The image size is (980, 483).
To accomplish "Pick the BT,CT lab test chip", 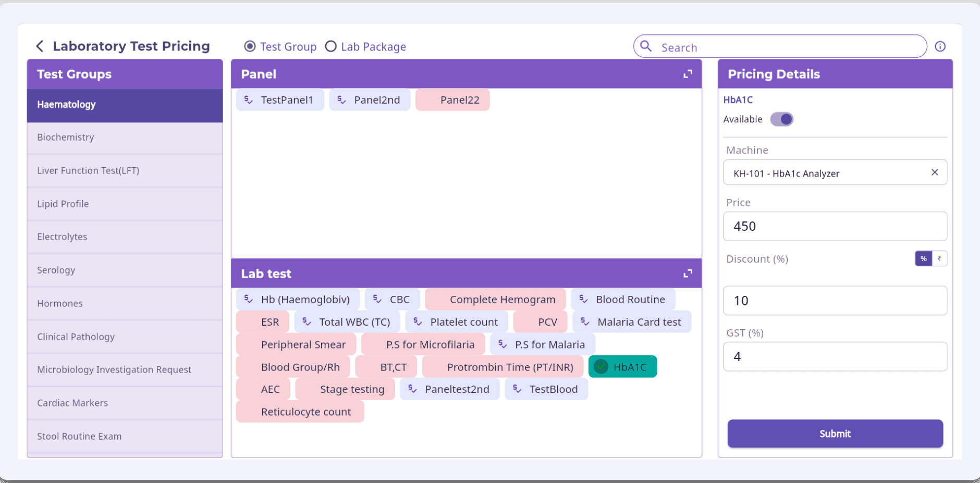I will 386,367.
